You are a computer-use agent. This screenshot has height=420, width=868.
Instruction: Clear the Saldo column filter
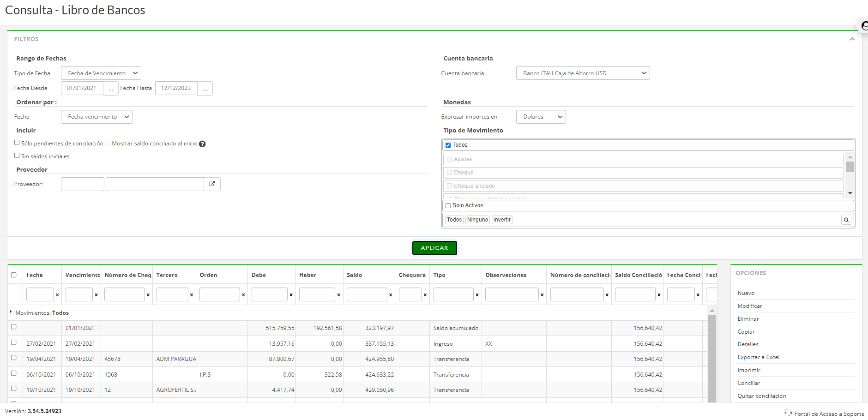pos(391,295)
